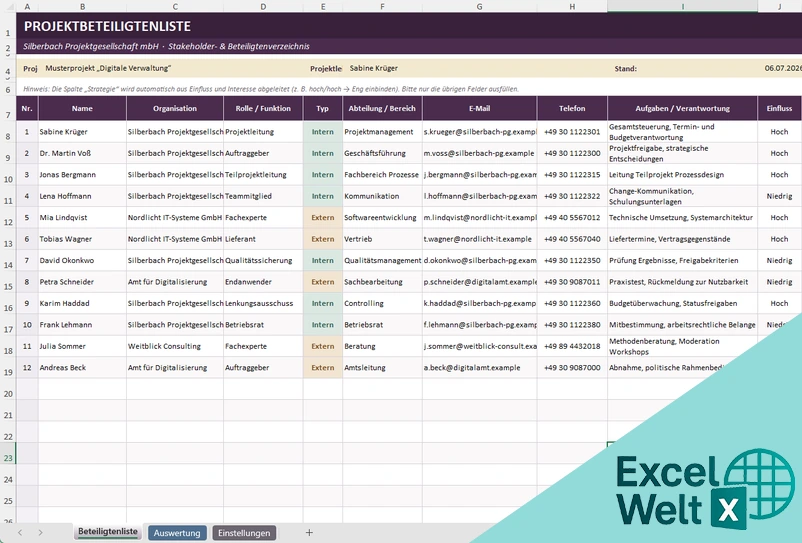Click the Telefon header cell
Viewport: 802px width, 543px height.
(x=572, y=108)
